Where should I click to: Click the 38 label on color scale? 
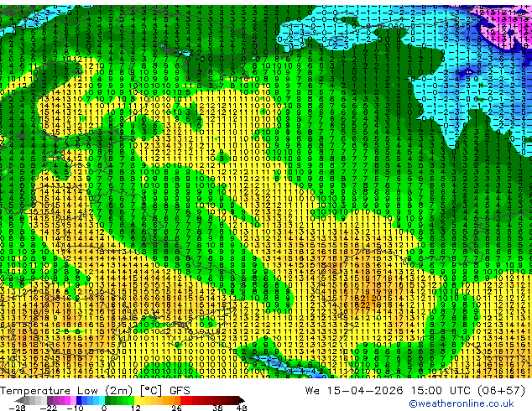[x=217, y=408]
